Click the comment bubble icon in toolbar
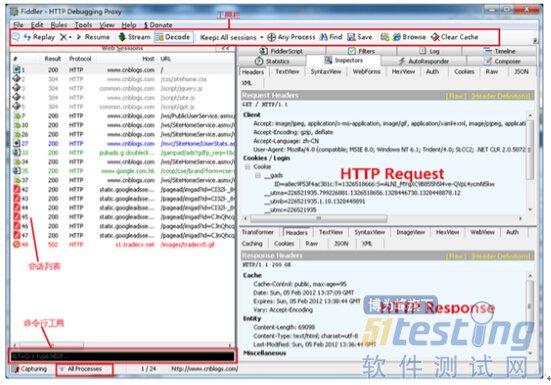551x385 pixels. click(x=16, y=37)
